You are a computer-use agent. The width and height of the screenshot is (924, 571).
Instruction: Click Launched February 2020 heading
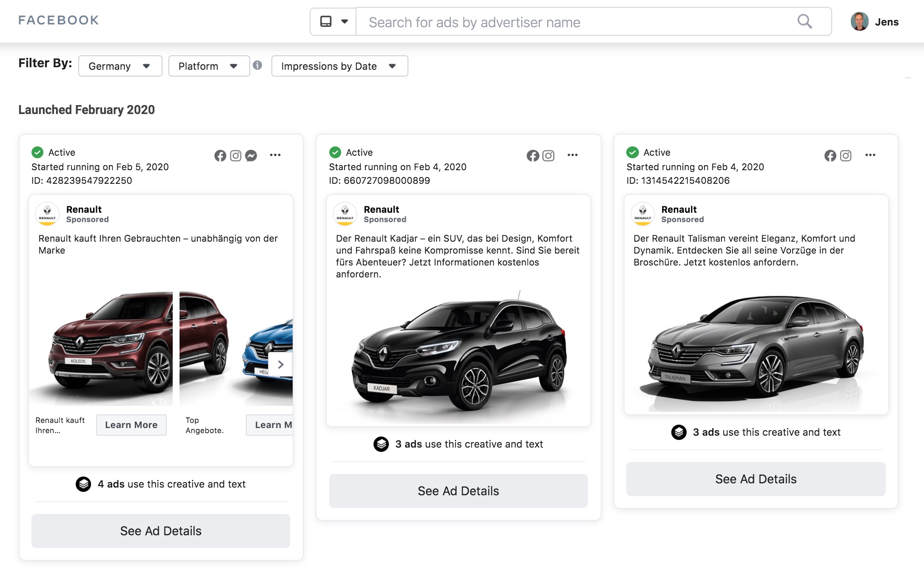86,110
